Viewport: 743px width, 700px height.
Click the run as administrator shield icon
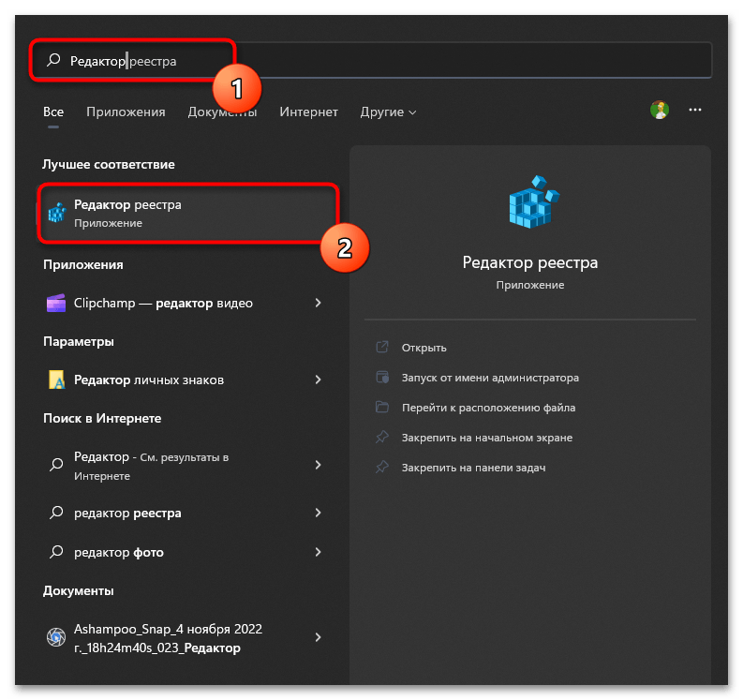coord(382,377)
